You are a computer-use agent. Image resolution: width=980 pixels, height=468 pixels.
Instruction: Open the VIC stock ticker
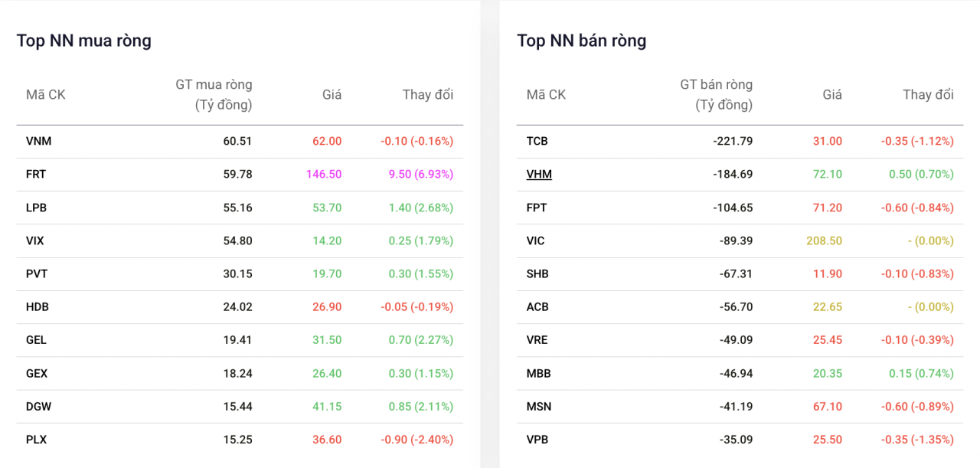tap(536, 241)
